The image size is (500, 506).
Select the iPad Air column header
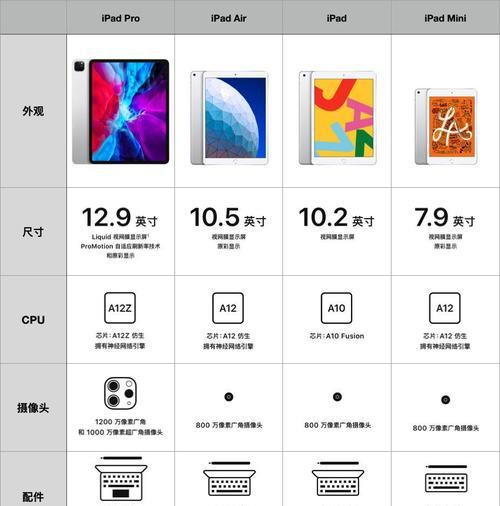[x=229, y=18]
